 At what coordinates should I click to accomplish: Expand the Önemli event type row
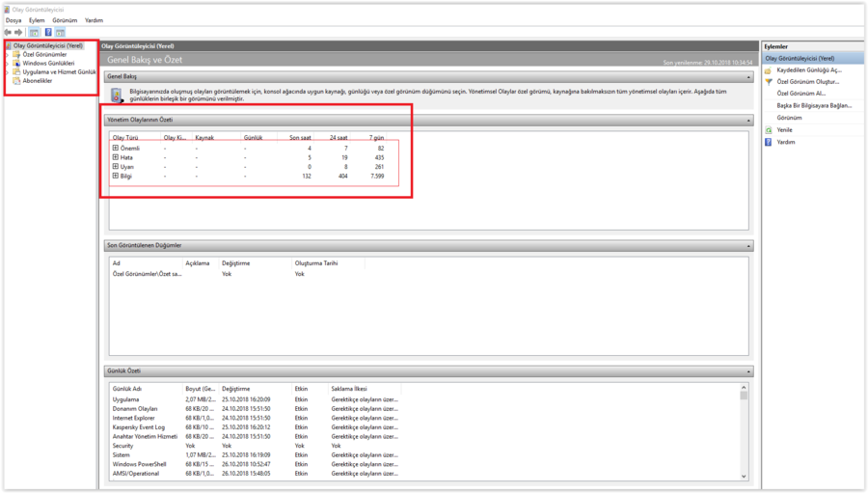click(115, 148)
